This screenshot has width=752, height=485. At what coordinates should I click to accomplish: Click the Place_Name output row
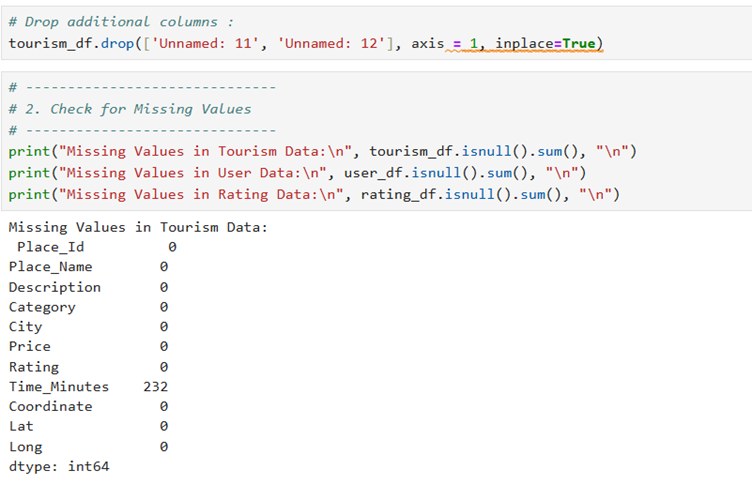tap(50, 267)
